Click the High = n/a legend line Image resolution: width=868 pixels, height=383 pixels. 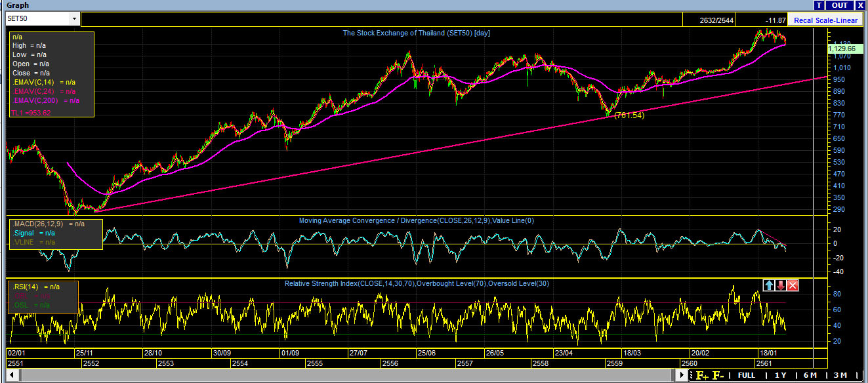(x=29, y=45)
